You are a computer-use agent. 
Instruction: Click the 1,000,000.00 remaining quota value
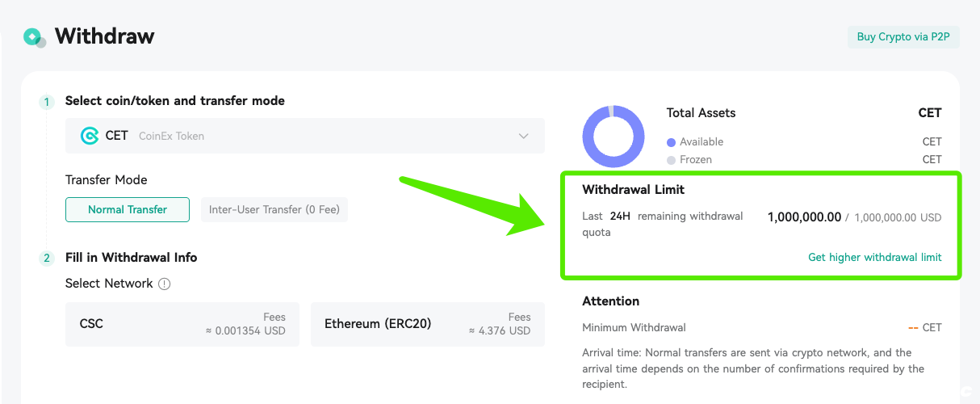click(804, 217)
